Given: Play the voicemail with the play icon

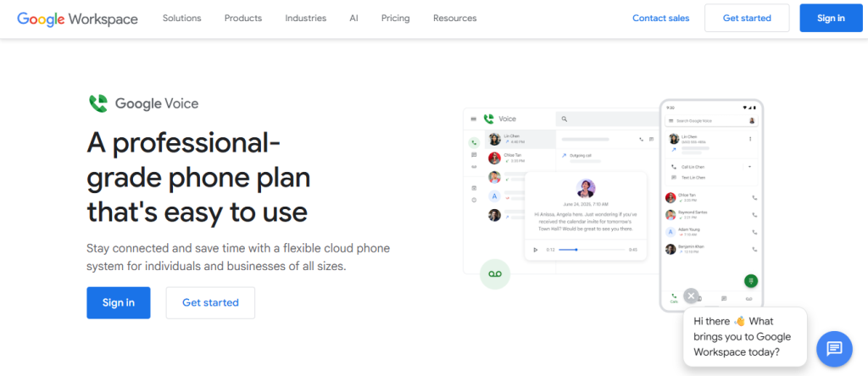Looking at the screenshot, I should pyautogui.click(x=536, y=249).
